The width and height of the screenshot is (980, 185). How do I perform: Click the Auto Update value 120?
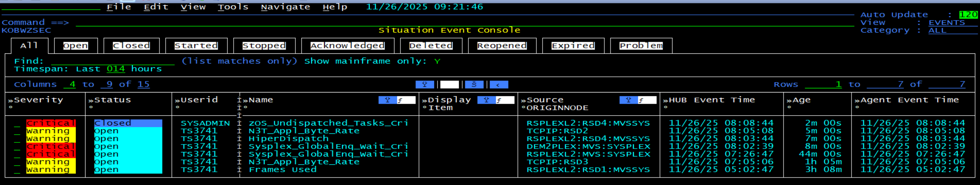pos(968,15)
